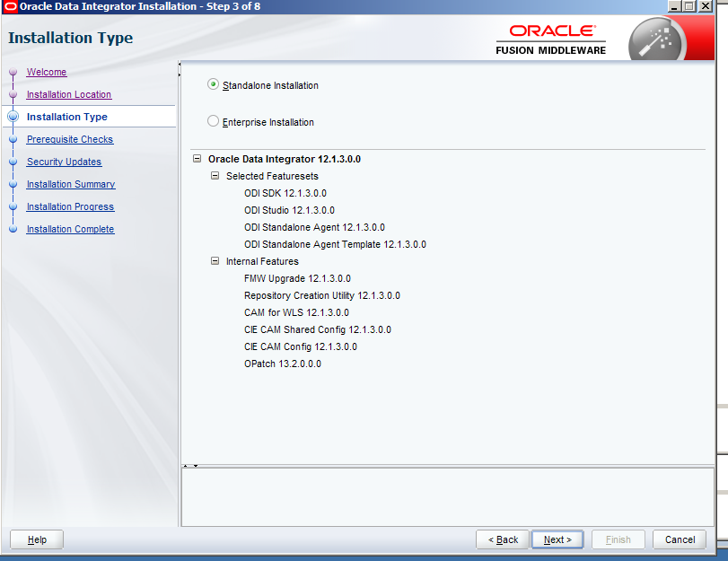
Task: Open the Installation Location step
Action: (69, 94)
